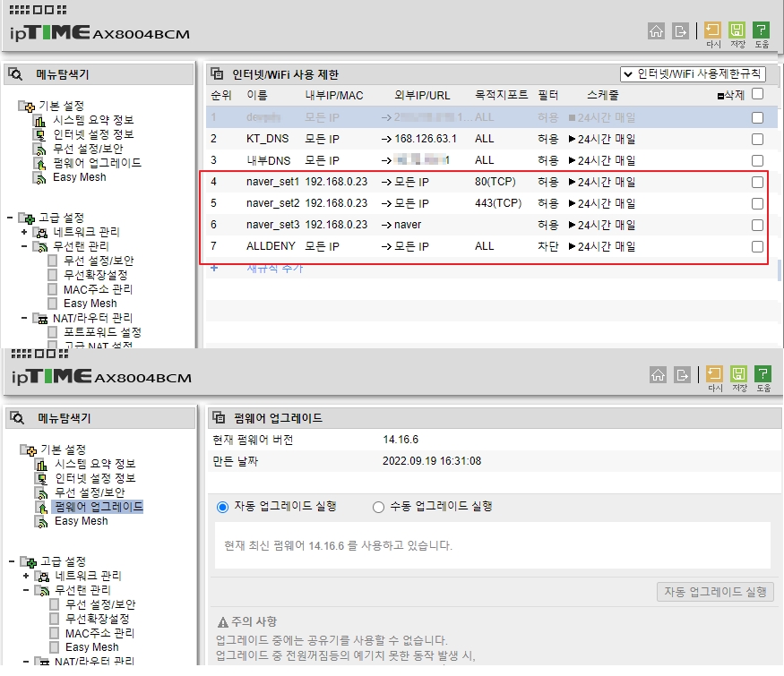Screen dimensions: 784x676
Task: Collapse 무선랜 관리 on the firmware upgrade page
Action: point(25,590)
